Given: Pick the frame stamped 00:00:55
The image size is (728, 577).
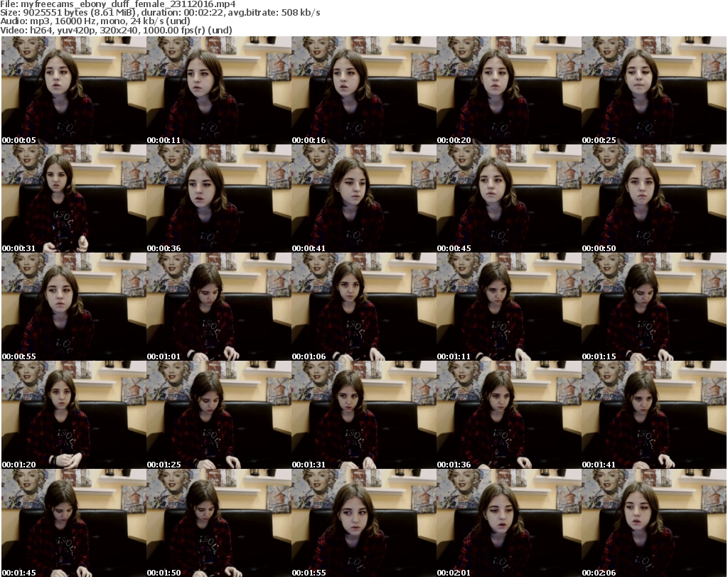Looking at the screenshot, I should point(74,307).
